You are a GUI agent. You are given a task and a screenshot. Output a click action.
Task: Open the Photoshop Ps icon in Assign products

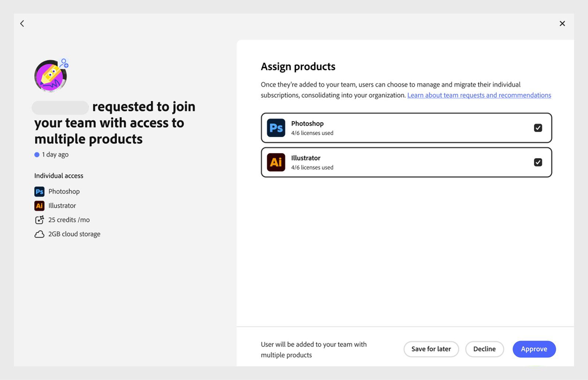[276, 128]
